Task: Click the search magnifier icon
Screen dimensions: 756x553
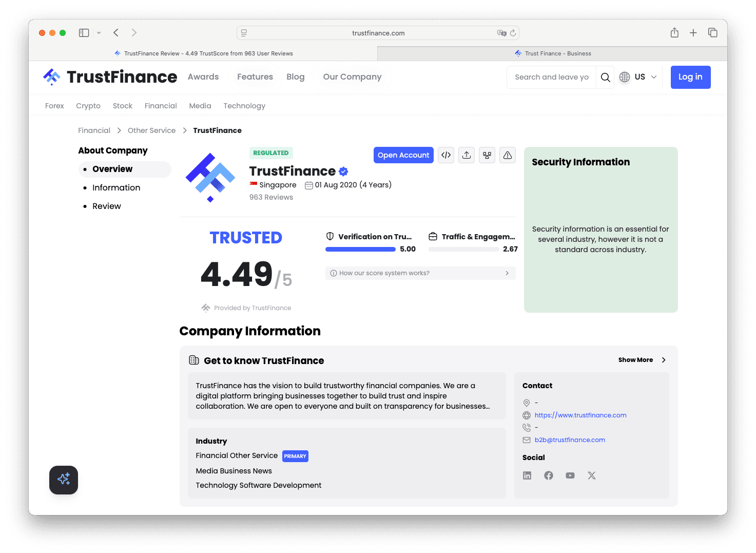Action: (606, 77)
